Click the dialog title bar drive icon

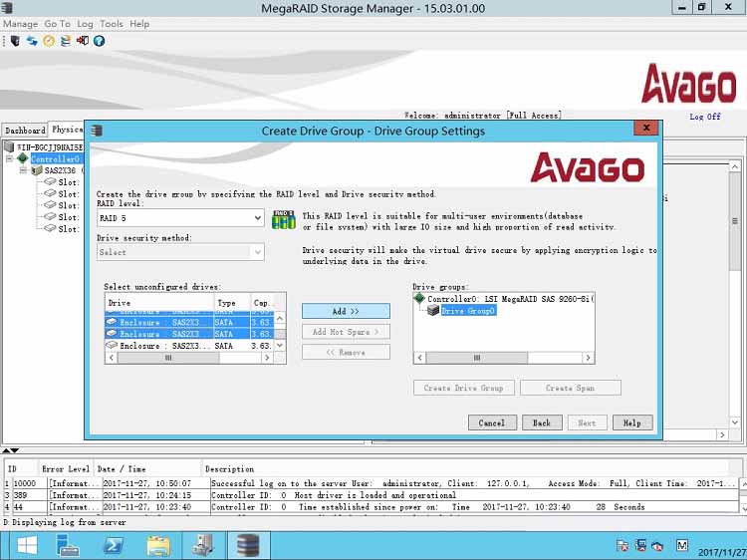coord(97,131)
